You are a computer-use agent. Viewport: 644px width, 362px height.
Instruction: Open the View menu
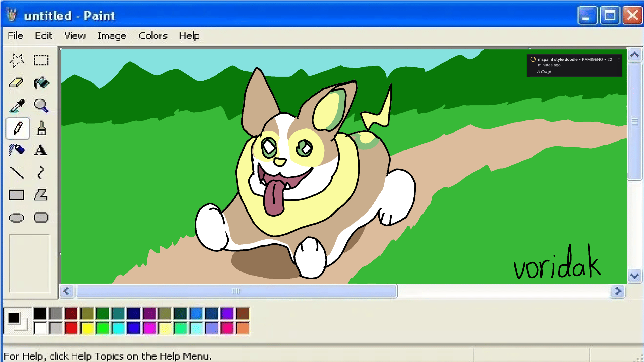75,36
